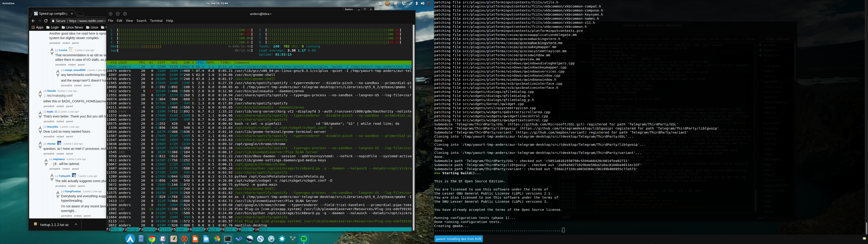This screenshot has width=868, height=244.
Task: Open Login bookmarks folder in Chrome
Action: (x=53, y=28)
